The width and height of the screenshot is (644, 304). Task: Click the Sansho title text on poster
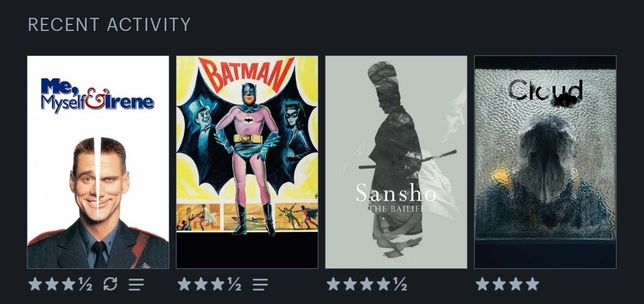tap(396, 193)
